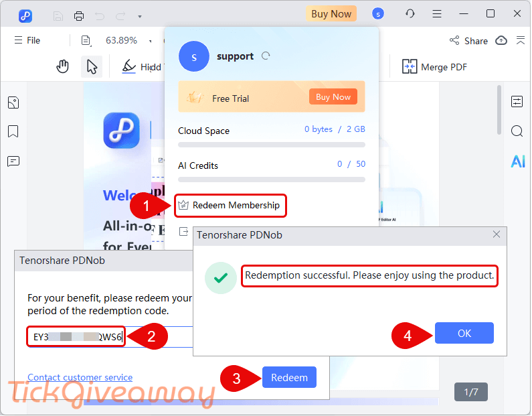The image size is (532, 416).
Task: Click the sign out icon in account panel
Action: pos(183,232)
